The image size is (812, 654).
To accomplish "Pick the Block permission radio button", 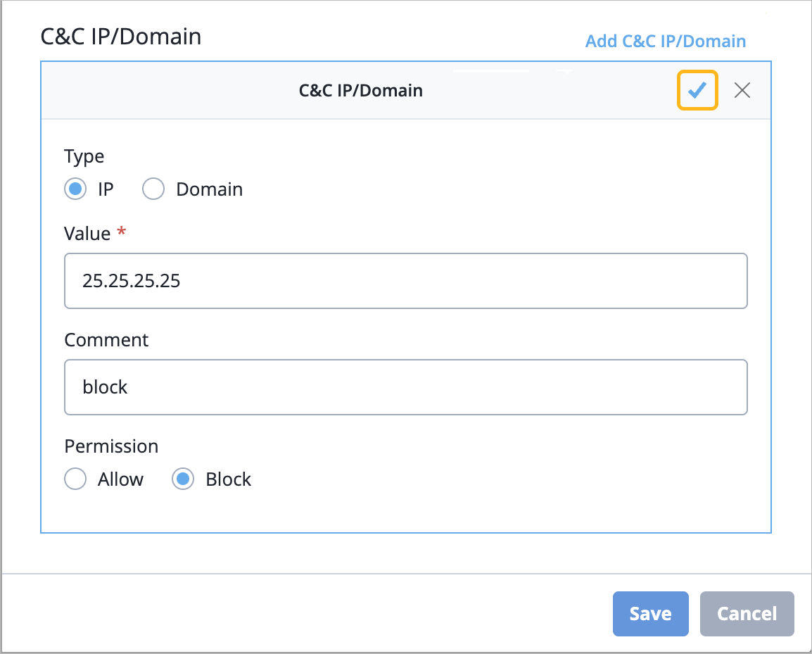I will pyautogui.click(x=183, y=479).
